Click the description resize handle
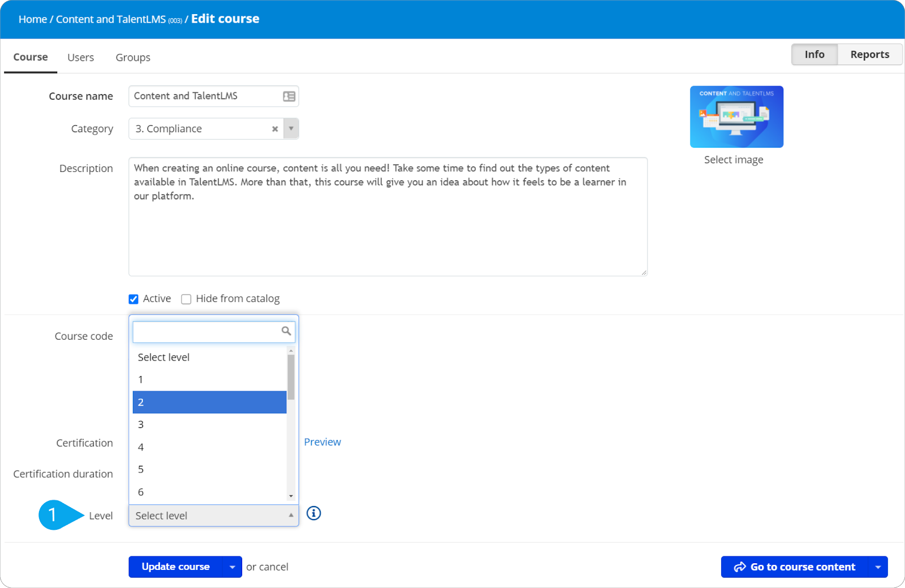 [x=644, y=273]
